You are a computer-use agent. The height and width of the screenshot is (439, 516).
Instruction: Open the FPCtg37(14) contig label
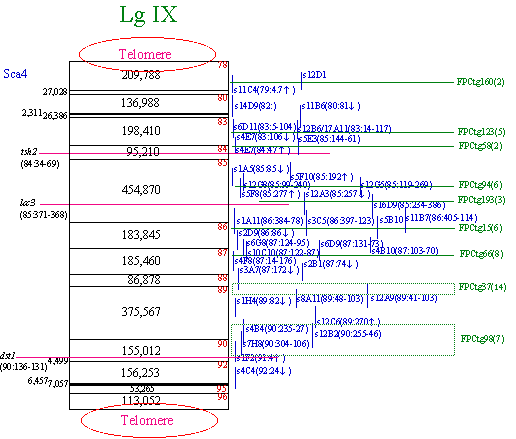[482, 287]
